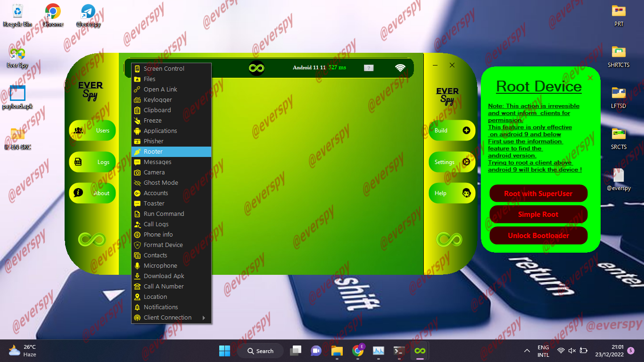644x362 pixels.
Task: Click the Notifications bell icon
Action: [x=137, y=307]
